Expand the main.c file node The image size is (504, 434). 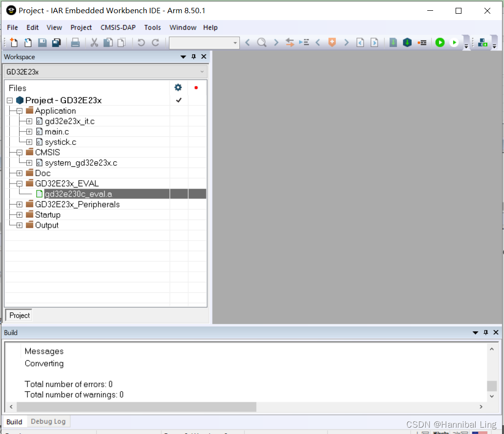[x=29, y=132]
